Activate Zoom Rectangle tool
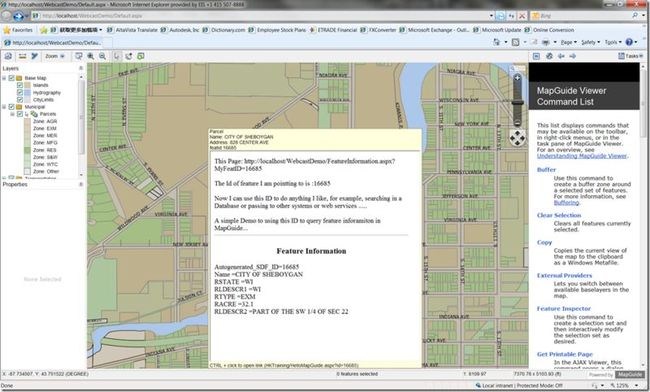Image resolution: width=650 pixels, height=392 pixels. click(78, 56)
